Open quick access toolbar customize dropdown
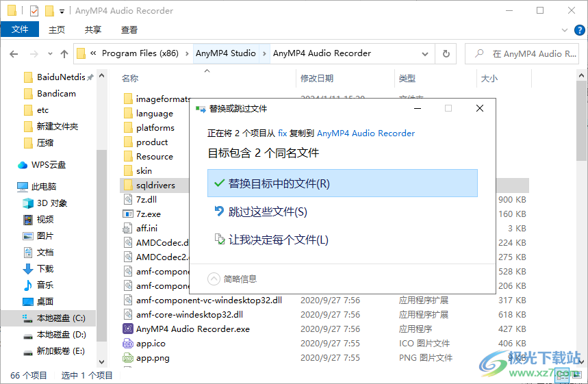Screen dimensions: 588x384 [x=62, y=12]
